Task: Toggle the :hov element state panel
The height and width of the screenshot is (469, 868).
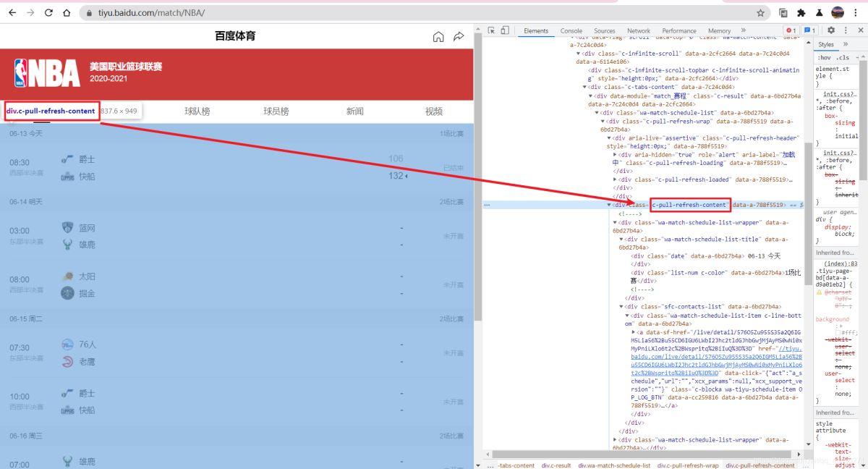Action: (823, 57)
